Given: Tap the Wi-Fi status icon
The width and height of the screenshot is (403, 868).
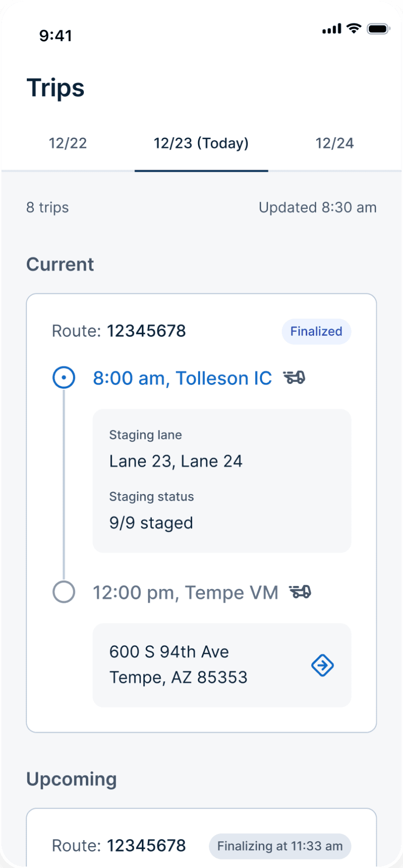Looking at the screenshot, I should pos(354,29).
